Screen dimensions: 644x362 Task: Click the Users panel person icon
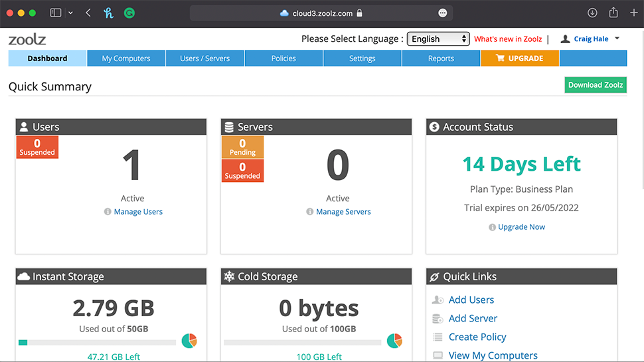click(x=24, y=127)
